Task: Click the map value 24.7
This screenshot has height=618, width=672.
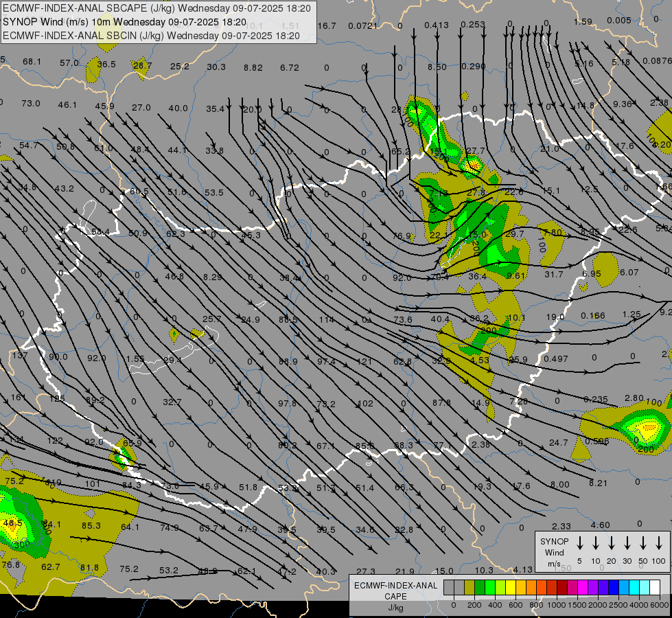Action: tap(559, 442)
